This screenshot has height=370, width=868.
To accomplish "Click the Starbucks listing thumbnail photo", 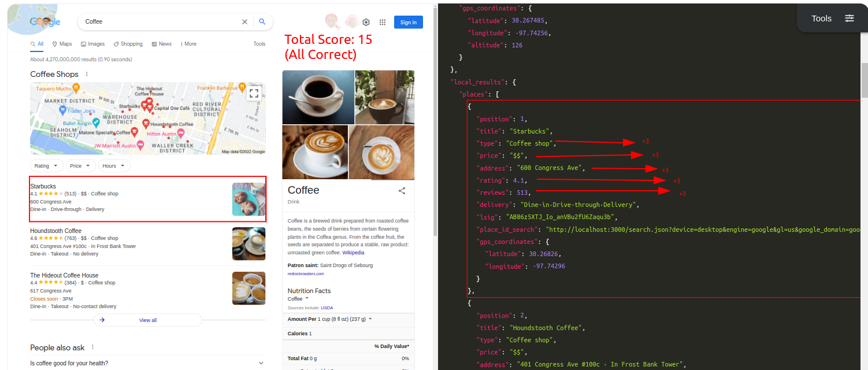I will click(248, 199).
